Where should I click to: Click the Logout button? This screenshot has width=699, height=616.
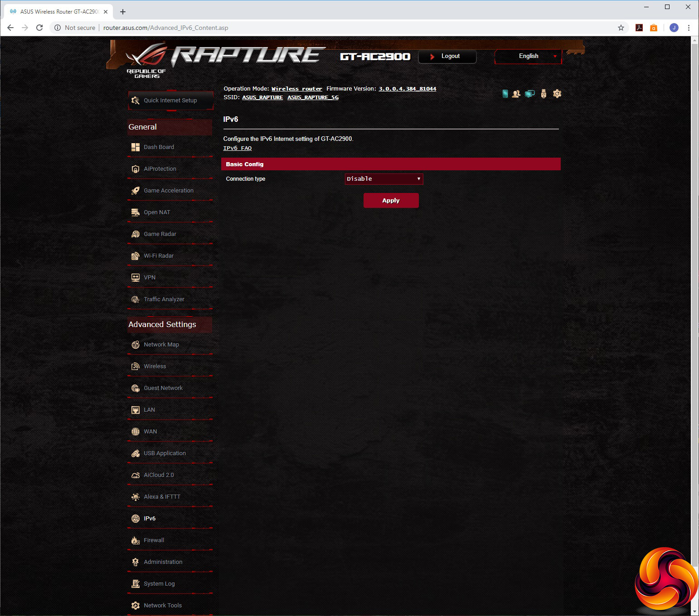pos(447,56)
